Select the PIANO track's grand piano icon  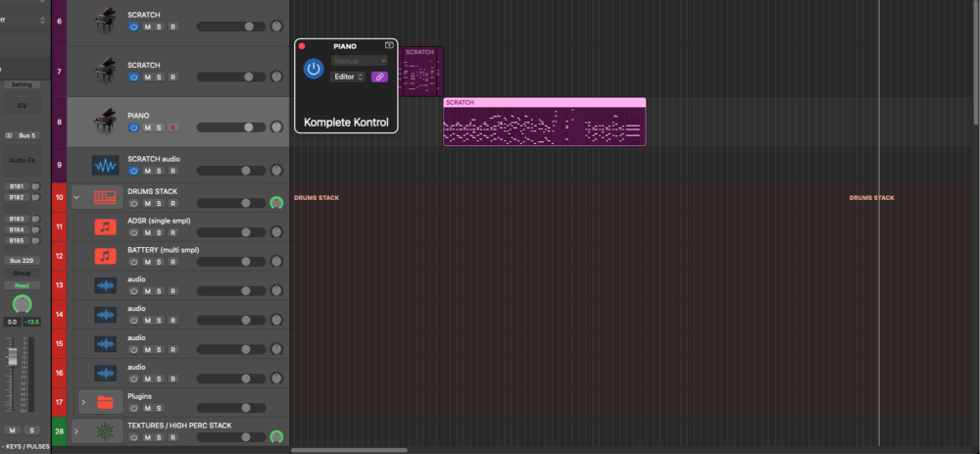pos(105,122)
